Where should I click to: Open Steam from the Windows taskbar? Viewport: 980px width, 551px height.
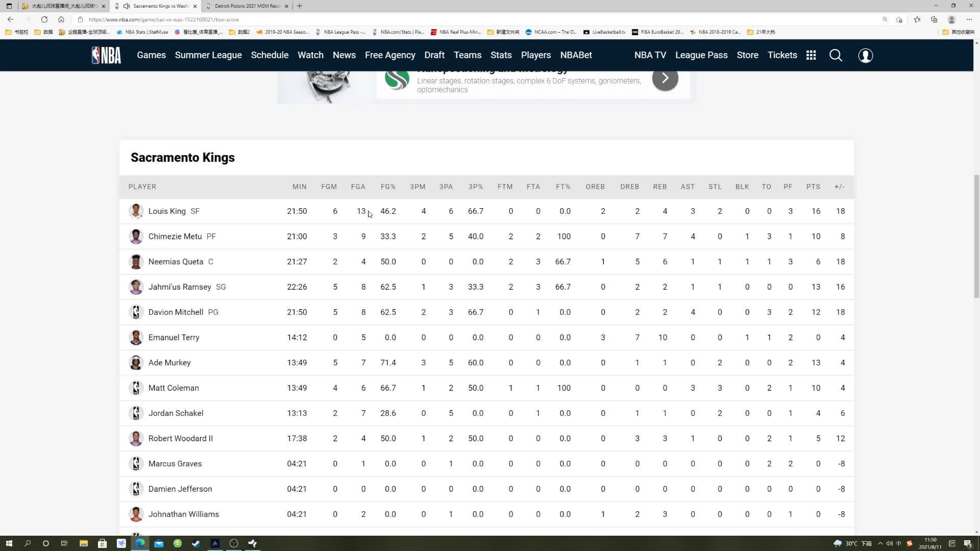(x=196, y=543)
